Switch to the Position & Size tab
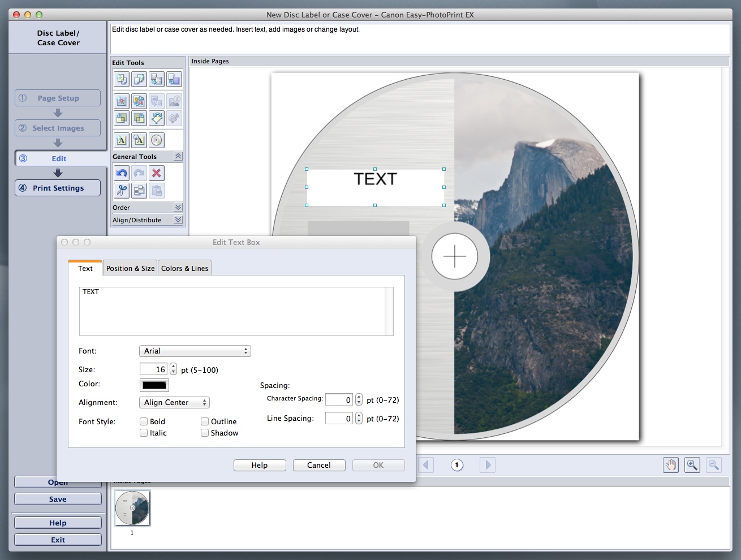 (130, 269)
